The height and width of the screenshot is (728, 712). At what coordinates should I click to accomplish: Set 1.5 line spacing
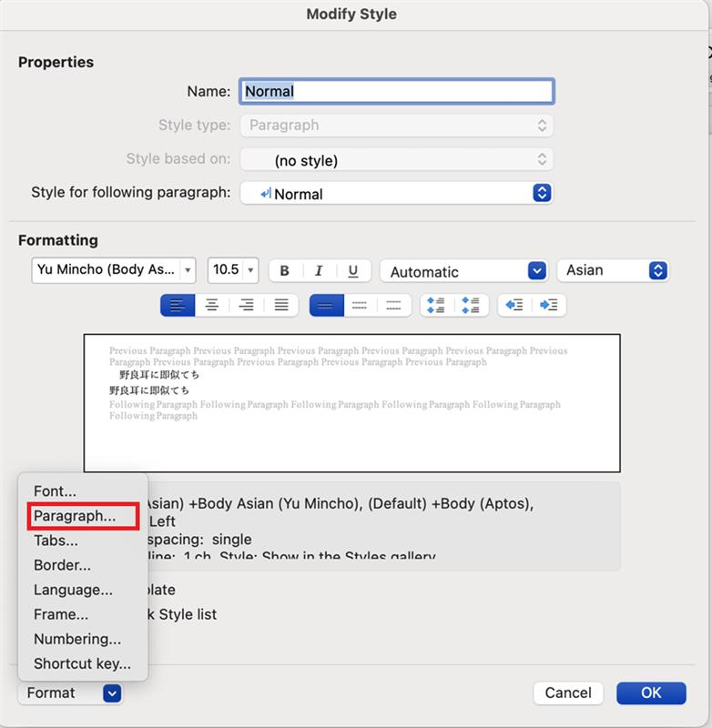point(360,305)
